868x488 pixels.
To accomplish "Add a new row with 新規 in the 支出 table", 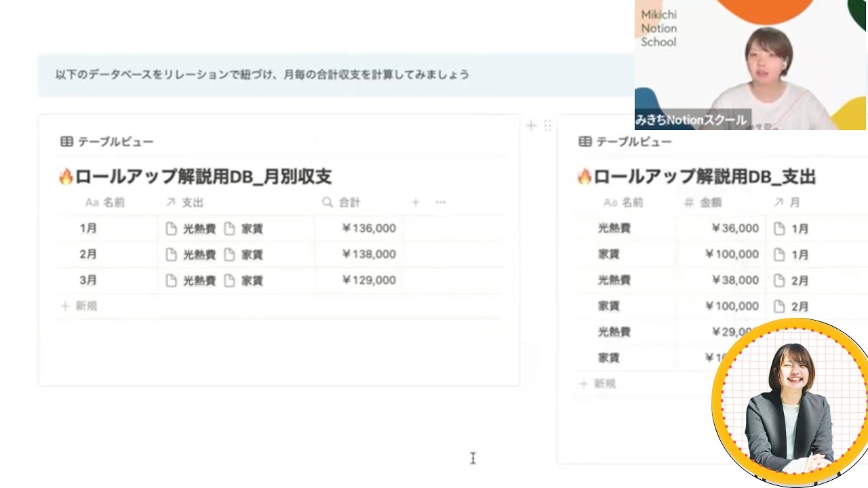I will pos(597,384).
